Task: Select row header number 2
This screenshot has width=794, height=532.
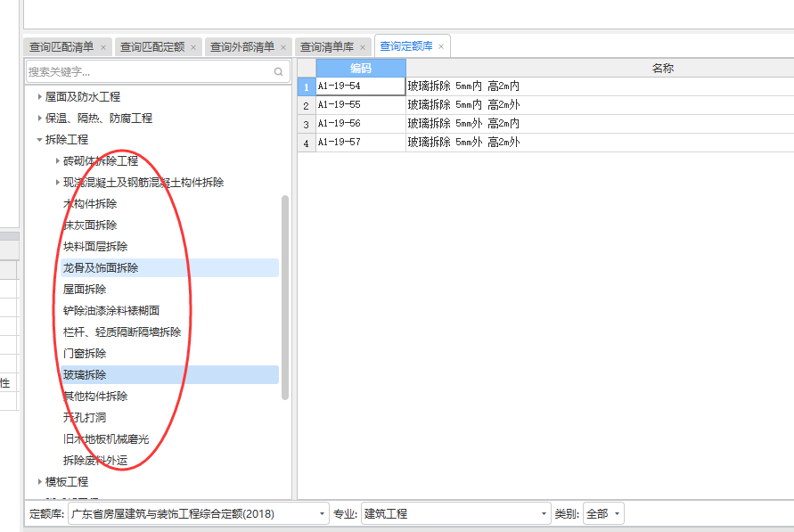Action: point(307,105)
